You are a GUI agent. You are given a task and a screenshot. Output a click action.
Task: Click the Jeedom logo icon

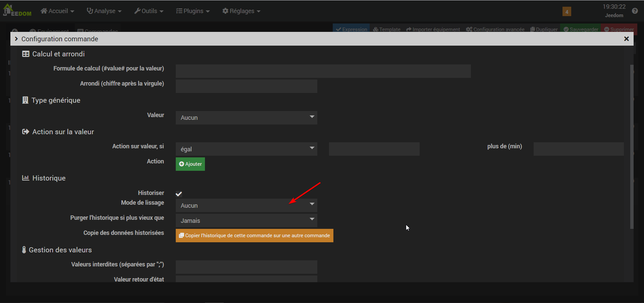17,11
